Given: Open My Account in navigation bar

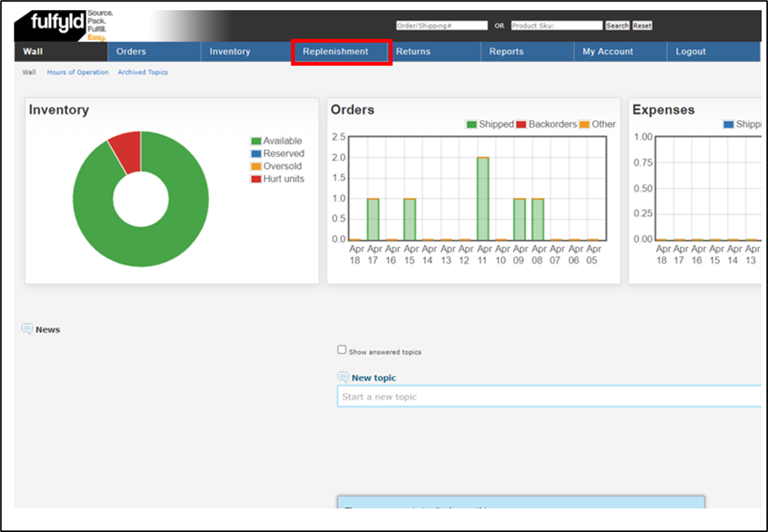Looking at the screenshot, I should point(608,51).
